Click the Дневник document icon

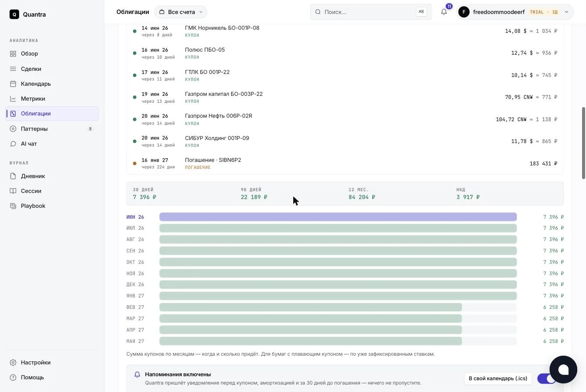pyautogui.click(x=13, y=176)
